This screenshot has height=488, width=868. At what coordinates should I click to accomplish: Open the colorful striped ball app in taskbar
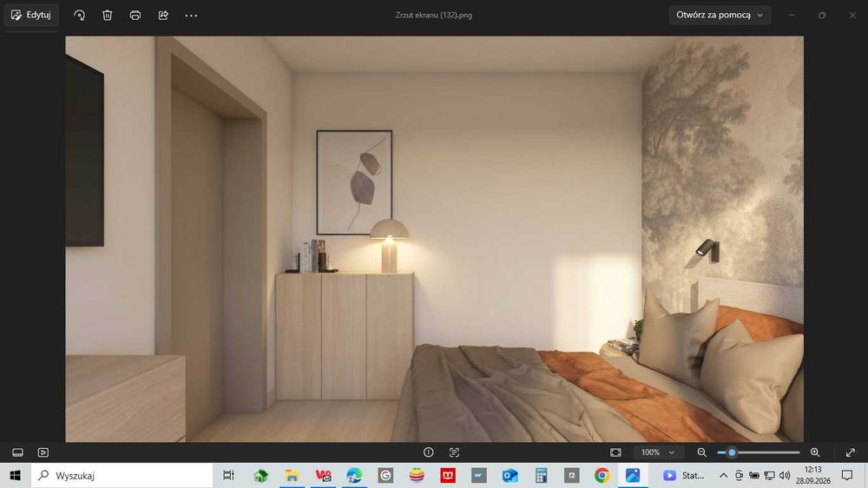pos(417,475)
